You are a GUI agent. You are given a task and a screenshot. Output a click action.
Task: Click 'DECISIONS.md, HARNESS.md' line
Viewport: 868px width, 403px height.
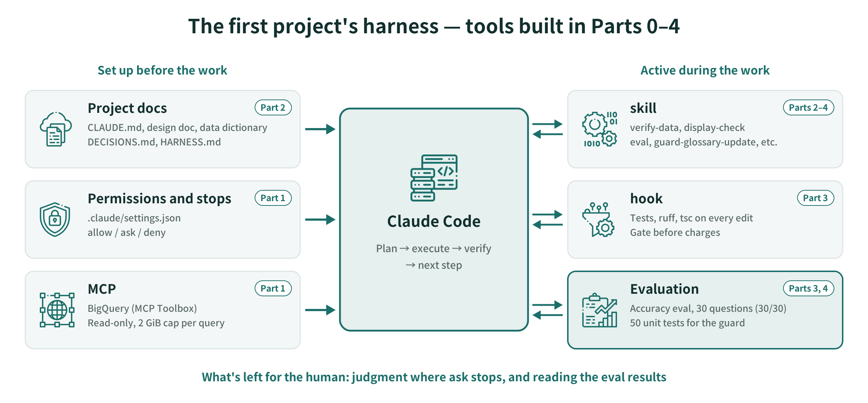tap(154, 142)
